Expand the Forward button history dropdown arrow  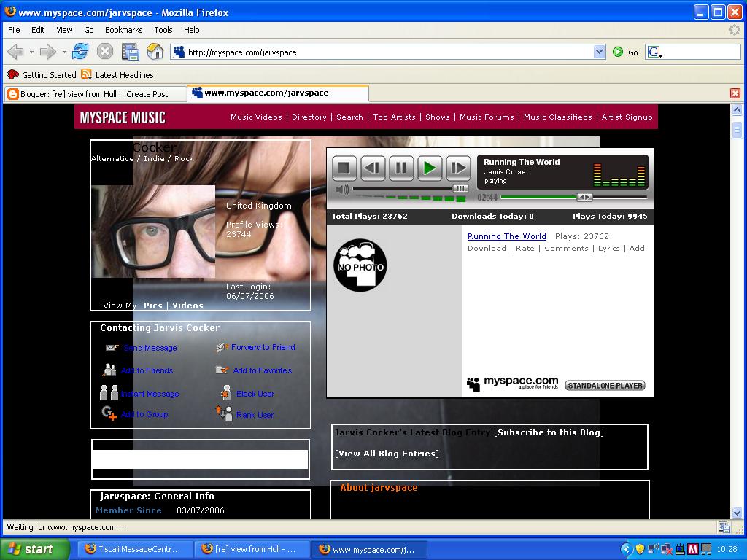point(64,52)
